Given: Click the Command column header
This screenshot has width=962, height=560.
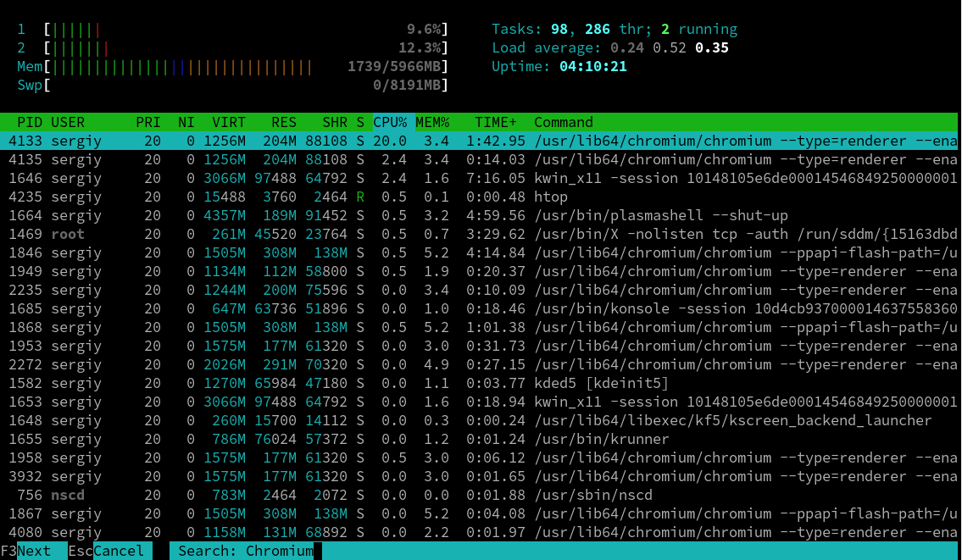Looking at the screenshot, I should click(x=563, y=122).
